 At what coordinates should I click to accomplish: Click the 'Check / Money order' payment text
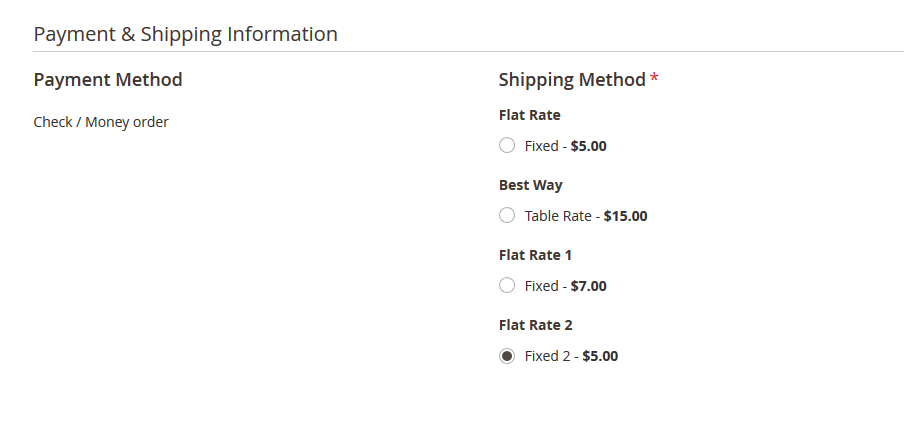pyautogui.click(x=101, y=122)
